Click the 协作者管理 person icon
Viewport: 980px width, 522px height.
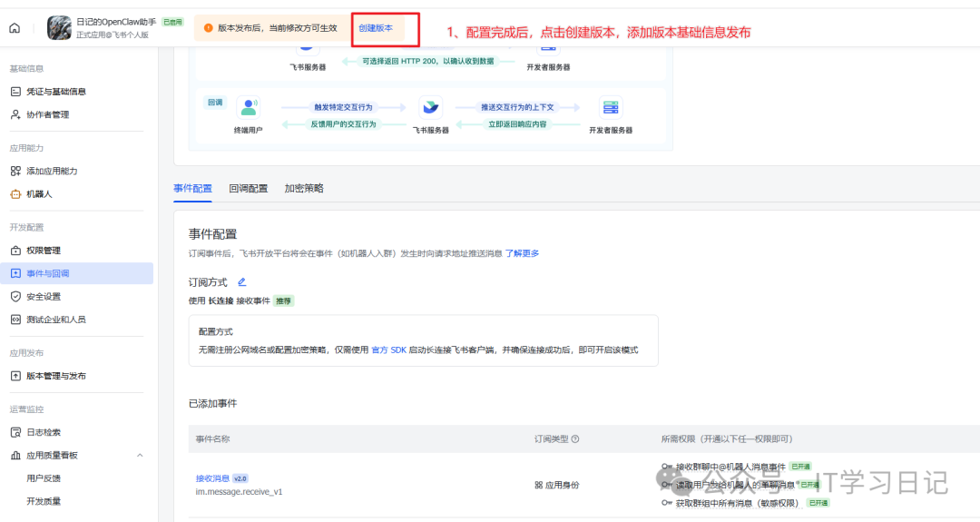tap(15, 114)
